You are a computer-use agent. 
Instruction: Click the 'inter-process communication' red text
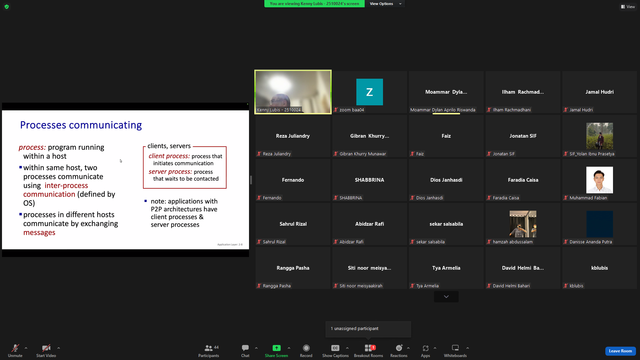56,190
